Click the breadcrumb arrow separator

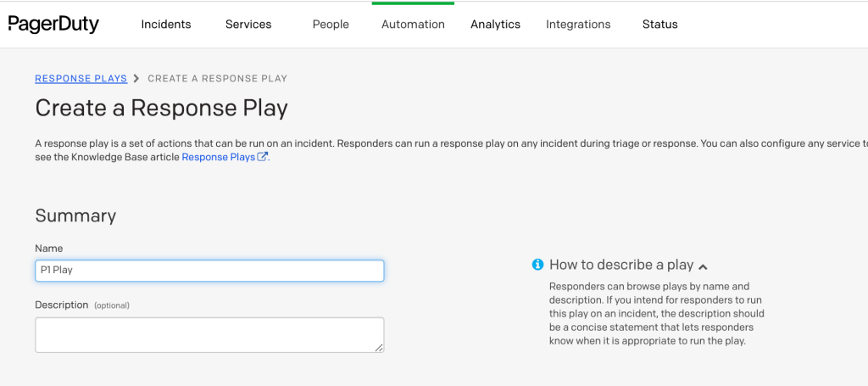[136, 79]
